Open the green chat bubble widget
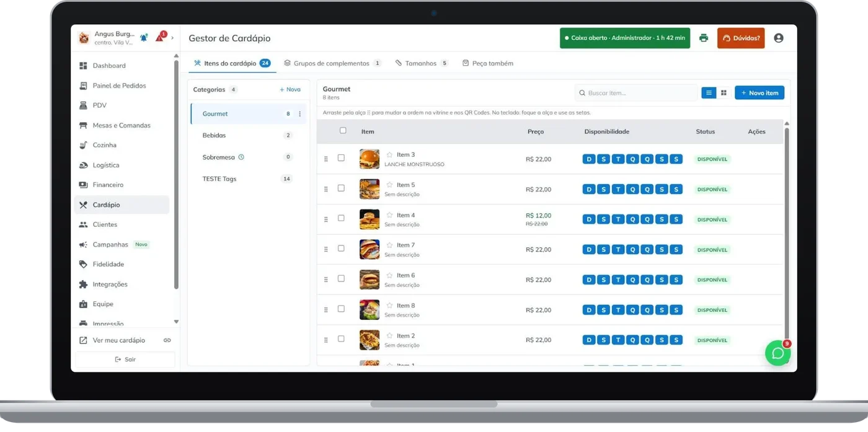Image resolution: width=868 pixels, height=432 pixels. click(x=777, y=353)
